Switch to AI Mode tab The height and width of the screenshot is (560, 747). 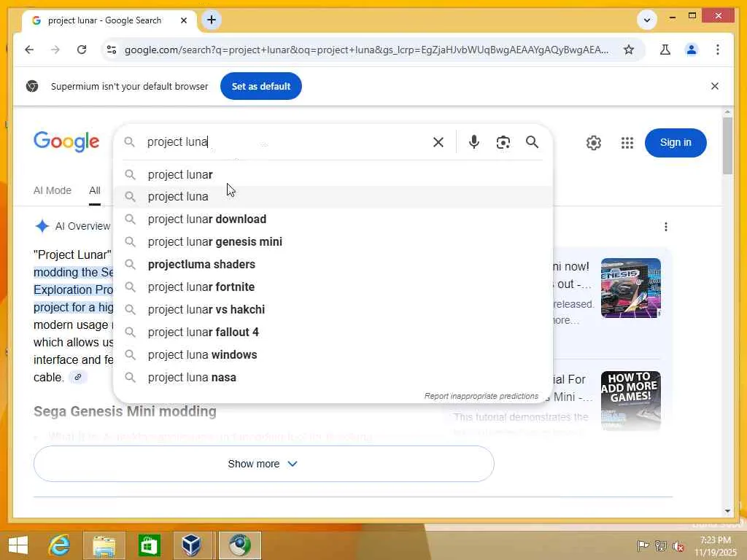(x=53, y=190)
